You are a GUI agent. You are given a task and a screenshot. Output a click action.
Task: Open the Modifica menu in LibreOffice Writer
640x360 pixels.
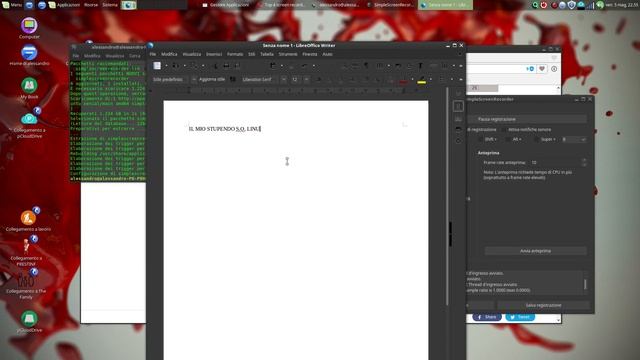pyautogui.click(x=169, y=54)
